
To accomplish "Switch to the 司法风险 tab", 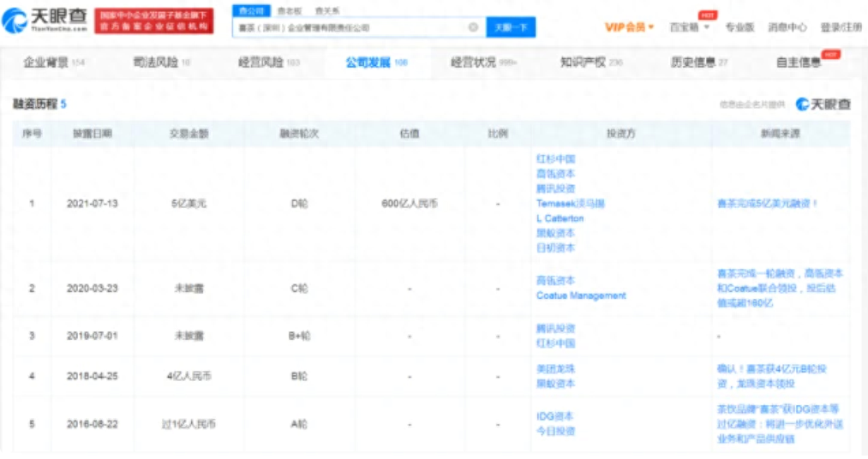I will tap(161, 63).
